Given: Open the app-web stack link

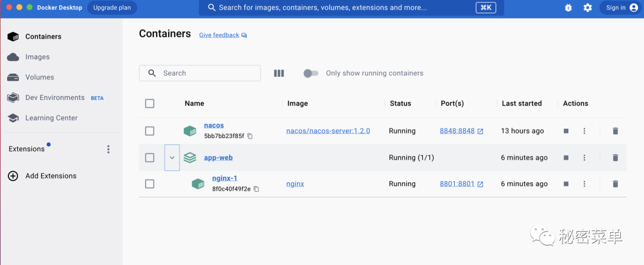Looking at the screenshot, I should 218,158.
